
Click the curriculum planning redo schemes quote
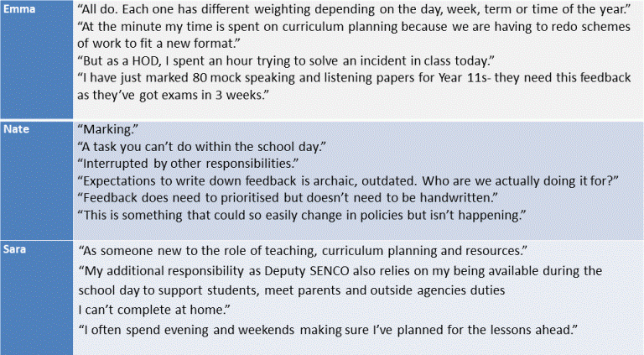[x=354, y=35]
